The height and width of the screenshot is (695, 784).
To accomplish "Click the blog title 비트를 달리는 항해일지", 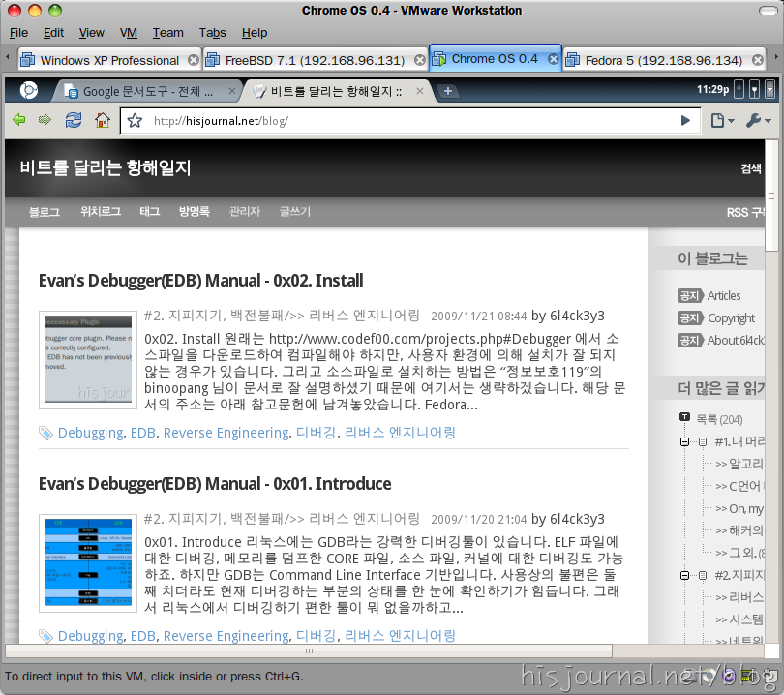I will coord(106,167).
